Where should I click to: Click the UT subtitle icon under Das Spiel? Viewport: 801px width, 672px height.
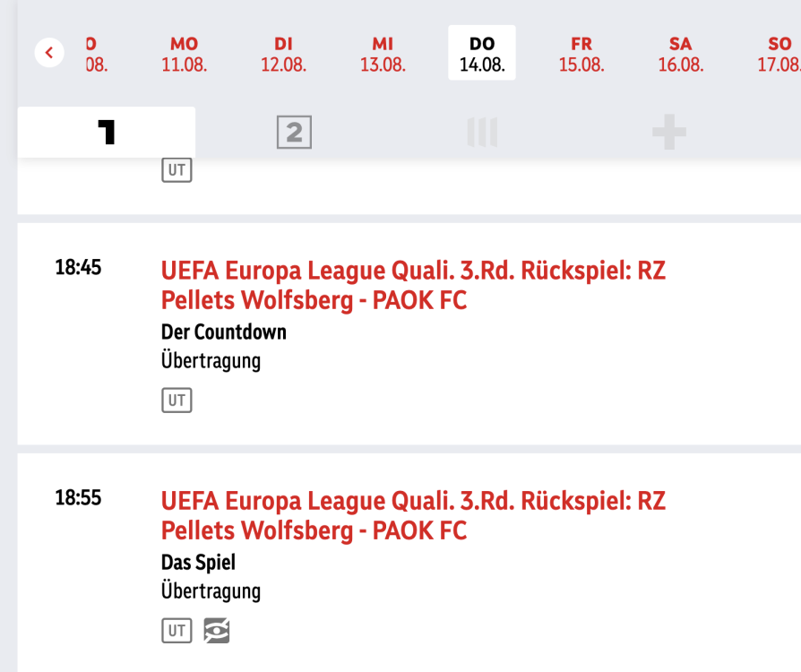(177, 631)
